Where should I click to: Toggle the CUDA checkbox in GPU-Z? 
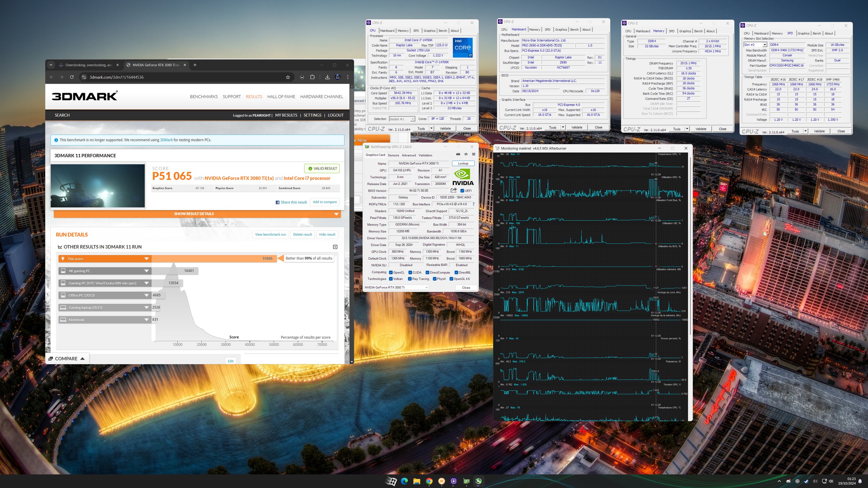[x=410, y=272]
